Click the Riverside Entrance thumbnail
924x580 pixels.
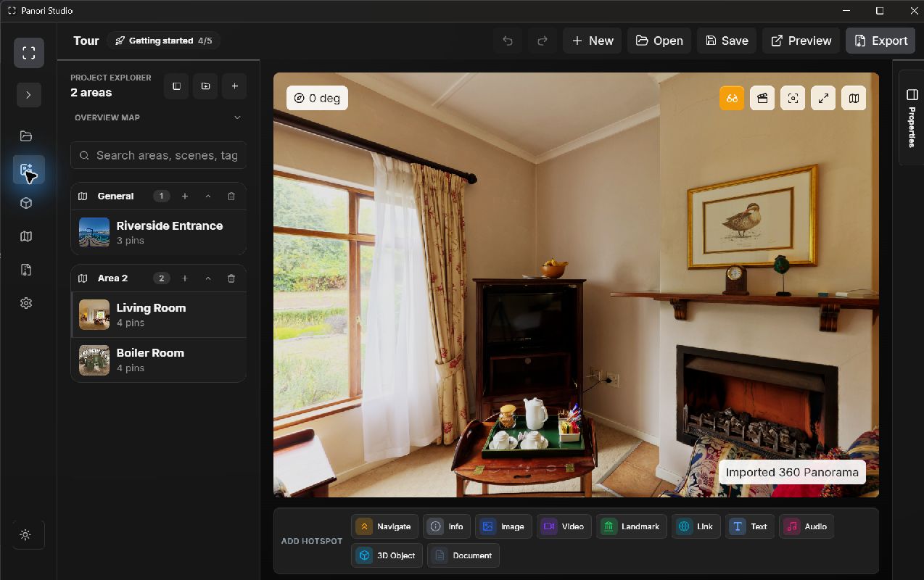(94, 232)
